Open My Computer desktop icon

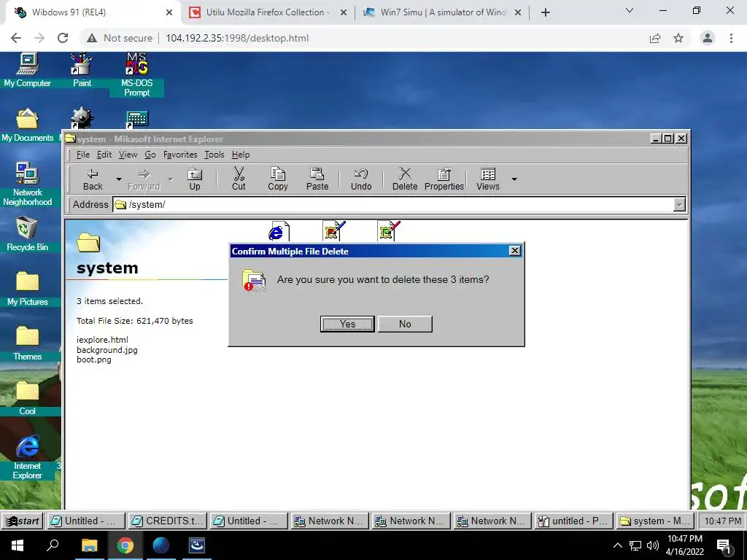point(27,70)
